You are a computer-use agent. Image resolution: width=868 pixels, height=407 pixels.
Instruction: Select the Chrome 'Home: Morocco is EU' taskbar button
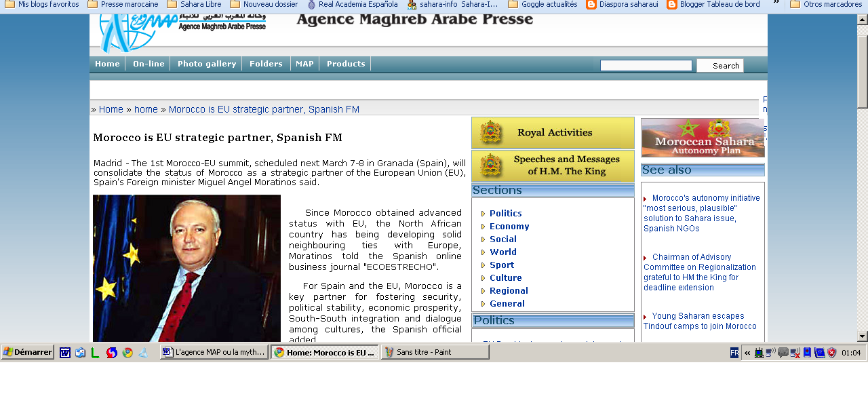324,352
